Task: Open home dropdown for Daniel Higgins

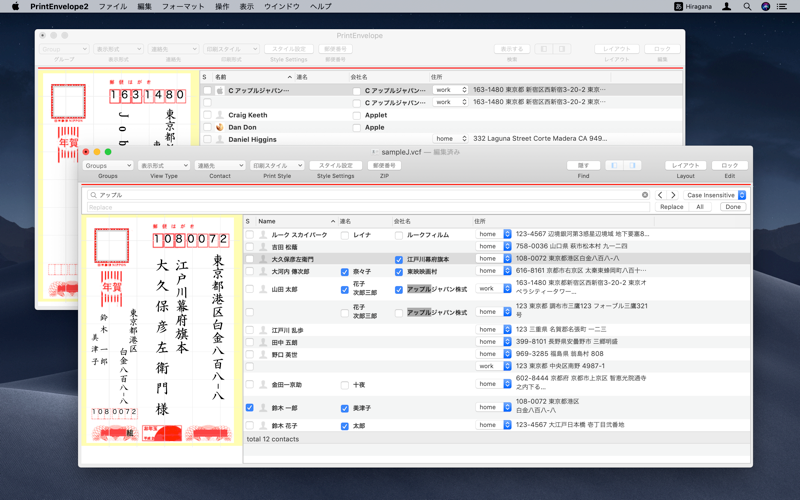Action: 450,138
